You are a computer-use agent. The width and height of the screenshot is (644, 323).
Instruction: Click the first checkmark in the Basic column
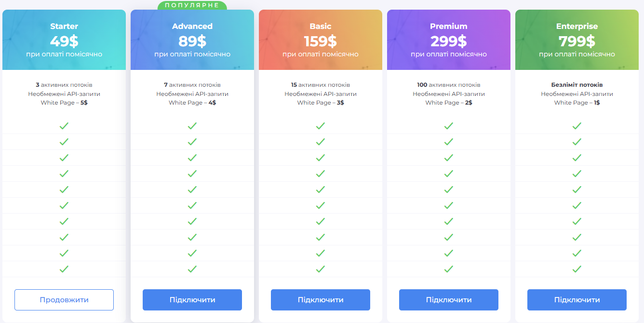(321, 126)
